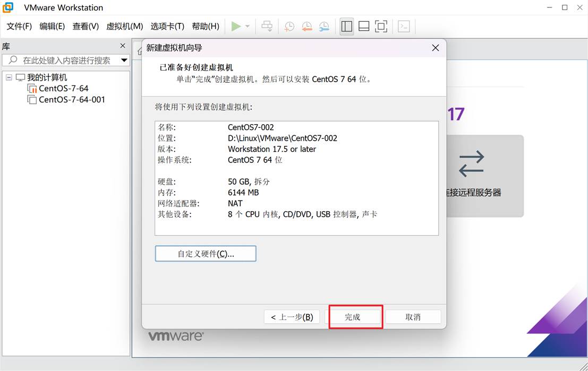Open the 查看(V) menu

86,26
